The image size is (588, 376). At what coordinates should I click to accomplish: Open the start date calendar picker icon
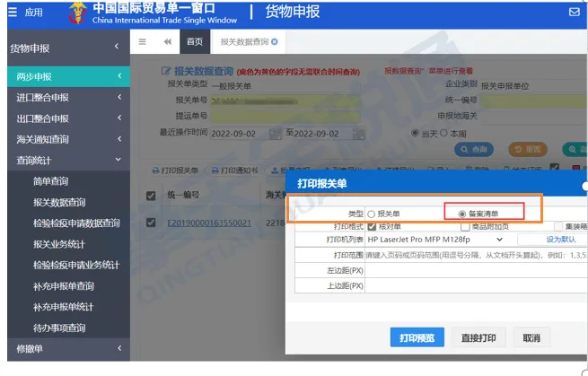click(276, 134)
